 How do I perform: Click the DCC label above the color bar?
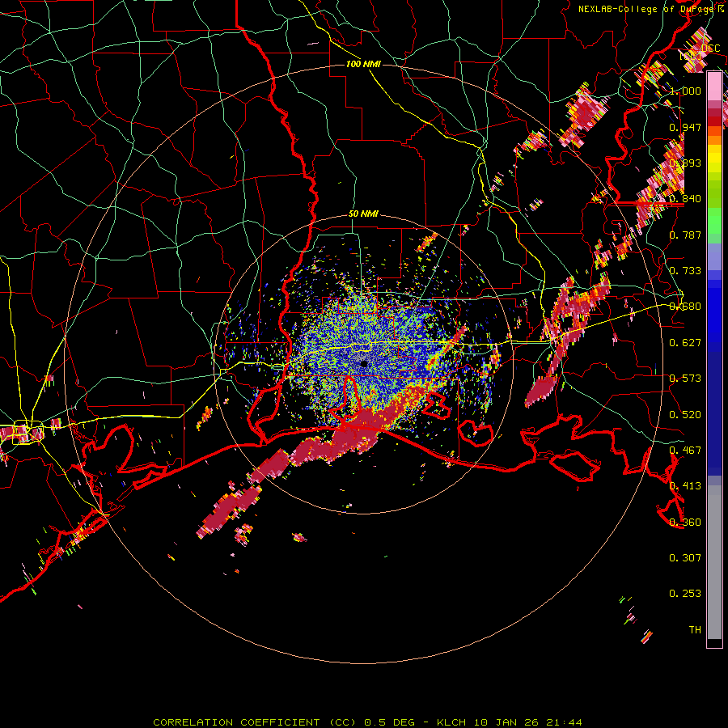710,49
